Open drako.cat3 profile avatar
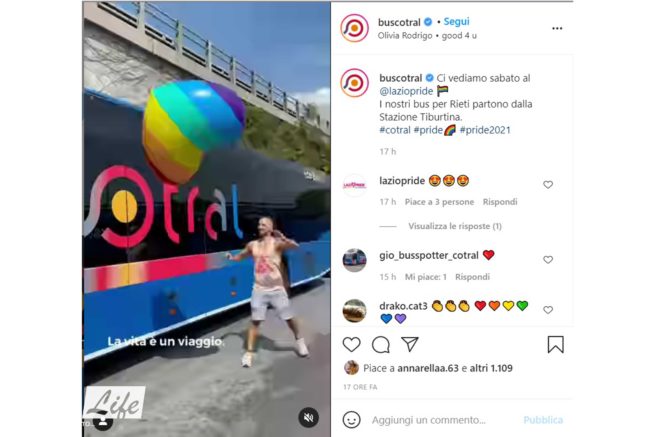Image resolution: width=655 pixels, height=437 pixels. coord(354,311)
